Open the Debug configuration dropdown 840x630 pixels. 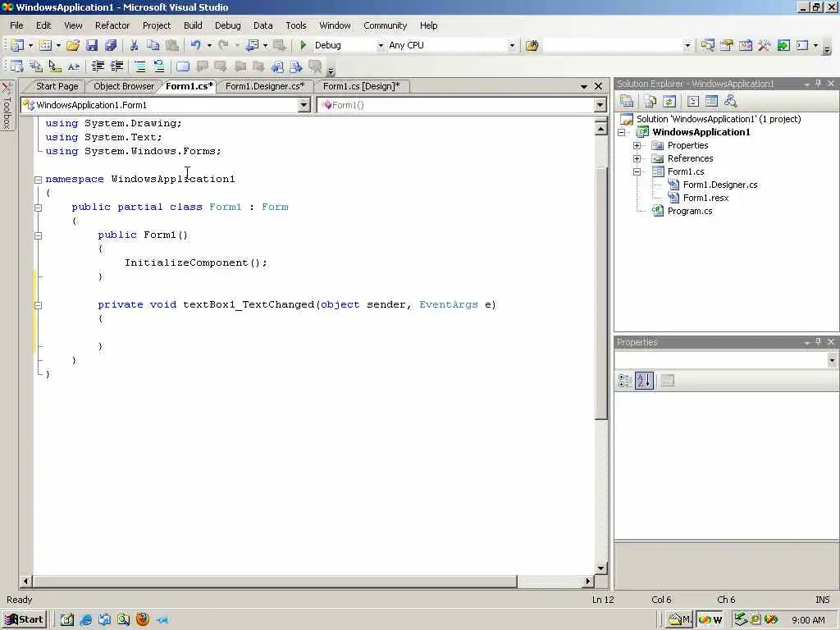pyautogui.click(x=381, y=46)
